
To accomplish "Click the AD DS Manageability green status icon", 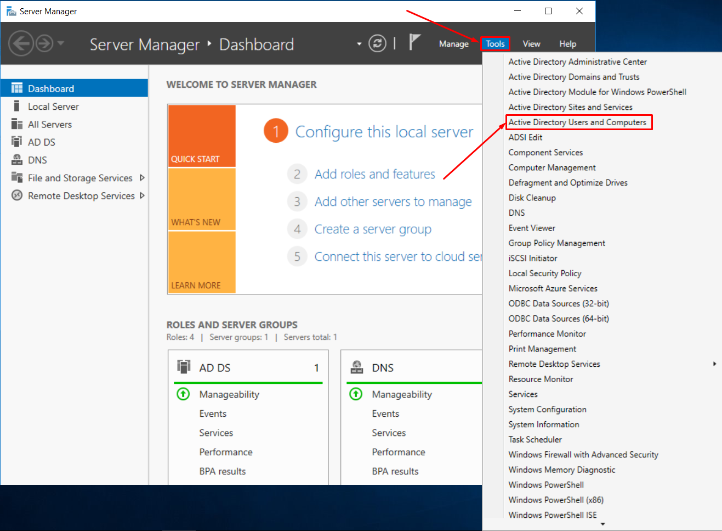I will pyautogui.click(x=183, y=394).
